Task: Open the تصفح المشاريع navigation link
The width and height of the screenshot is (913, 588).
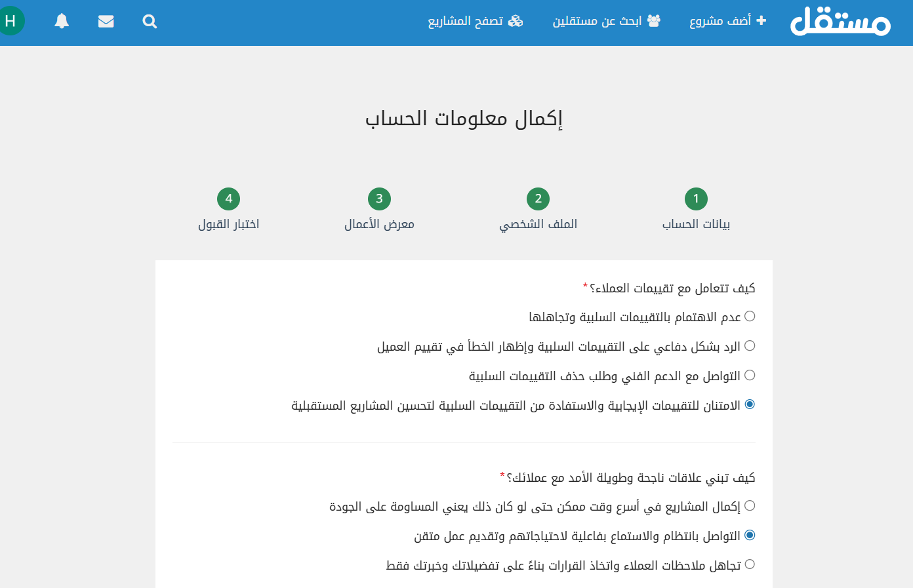Action: [x=466, y=21]
